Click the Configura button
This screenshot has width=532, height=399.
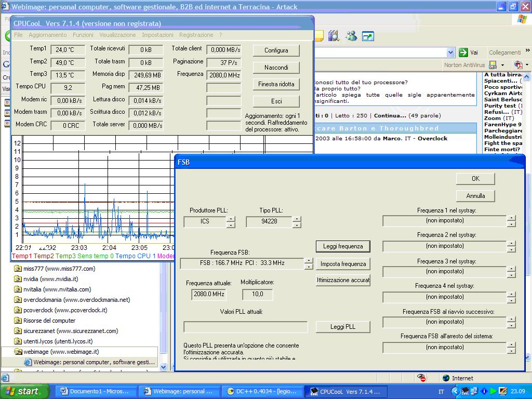(x=276, y=50)
